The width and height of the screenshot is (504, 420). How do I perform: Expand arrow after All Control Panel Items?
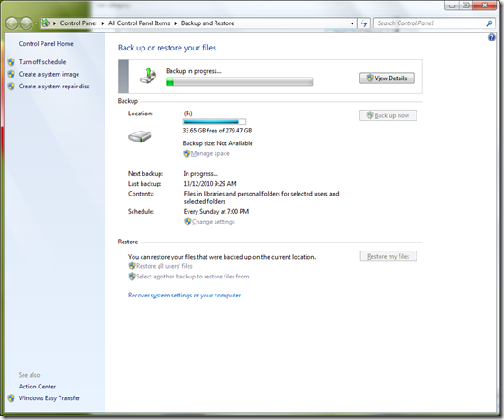point(176,23)
